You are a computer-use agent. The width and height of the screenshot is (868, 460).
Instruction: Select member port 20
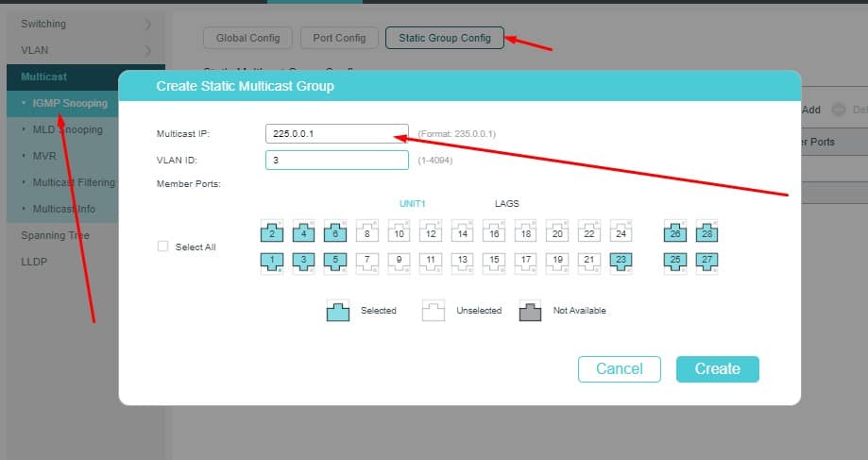[557, 231]
